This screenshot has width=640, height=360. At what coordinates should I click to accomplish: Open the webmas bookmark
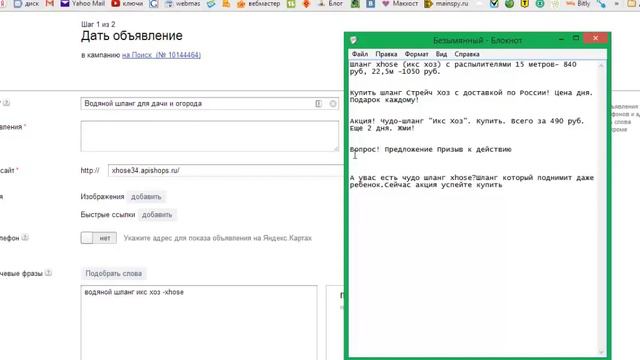[182, 4]
